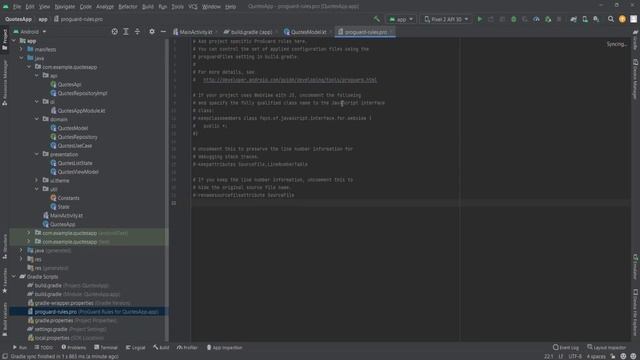Click QuotesApp breadcrumb in navigation bar
The height and width of the screenshot is (360, 640).
[18, 19]
